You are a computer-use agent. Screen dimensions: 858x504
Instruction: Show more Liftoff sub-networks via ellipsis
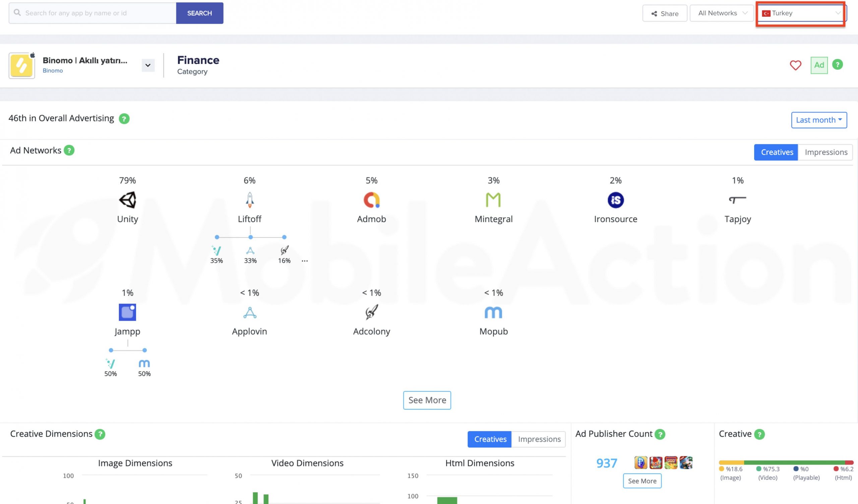point(305,261)
